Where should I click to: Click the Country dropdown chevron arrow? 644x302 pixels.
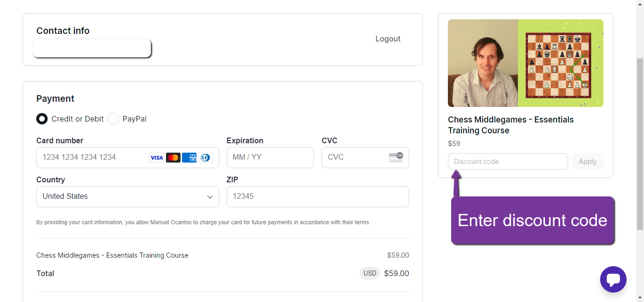(210, 197)
